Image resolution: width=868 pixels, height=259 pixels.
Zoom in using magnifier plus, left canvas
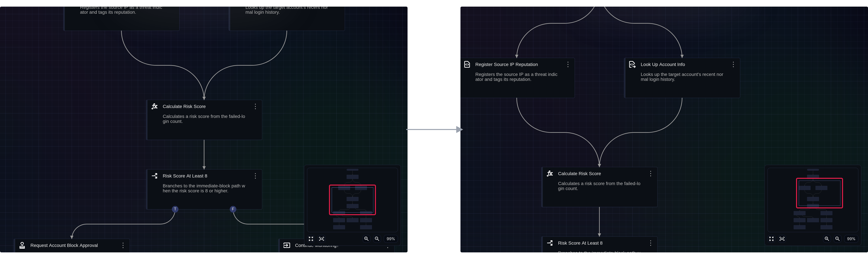pyautogui.click(x=366, y=239)
